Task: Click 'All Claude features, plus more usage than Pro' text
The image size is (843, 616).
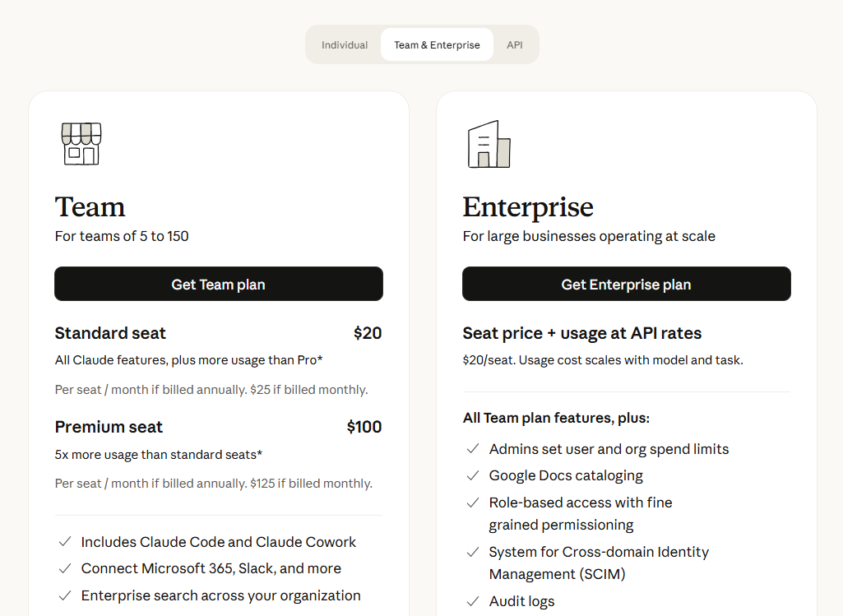Action: click(188, 360)
